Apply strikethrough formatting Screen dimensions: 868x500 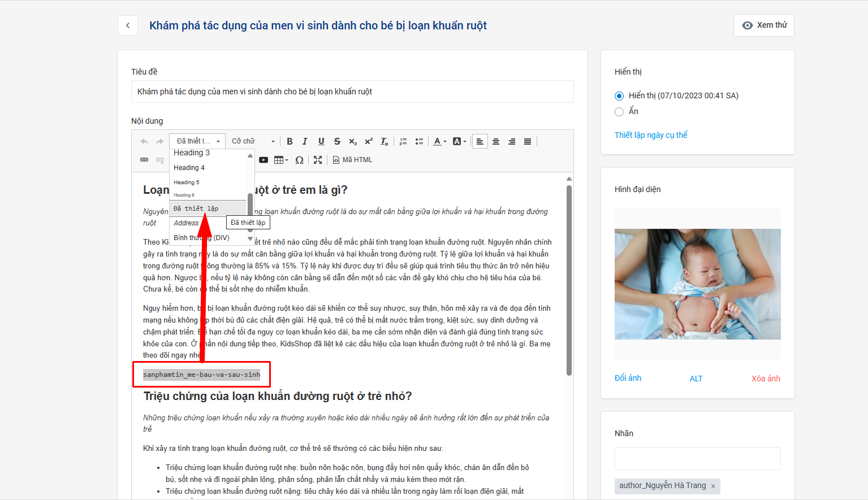(x=337, y=141)
